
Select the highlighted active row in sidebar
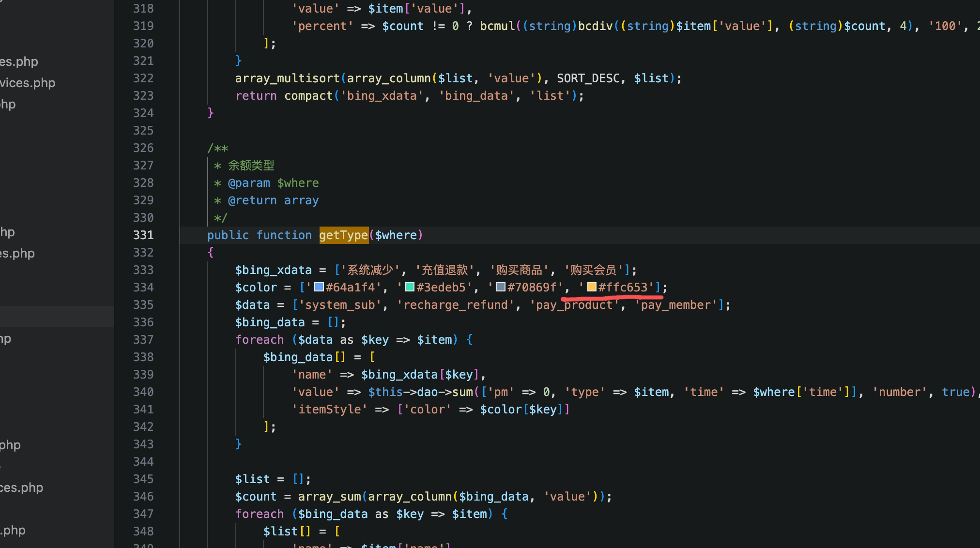click(x=57, y=317)
